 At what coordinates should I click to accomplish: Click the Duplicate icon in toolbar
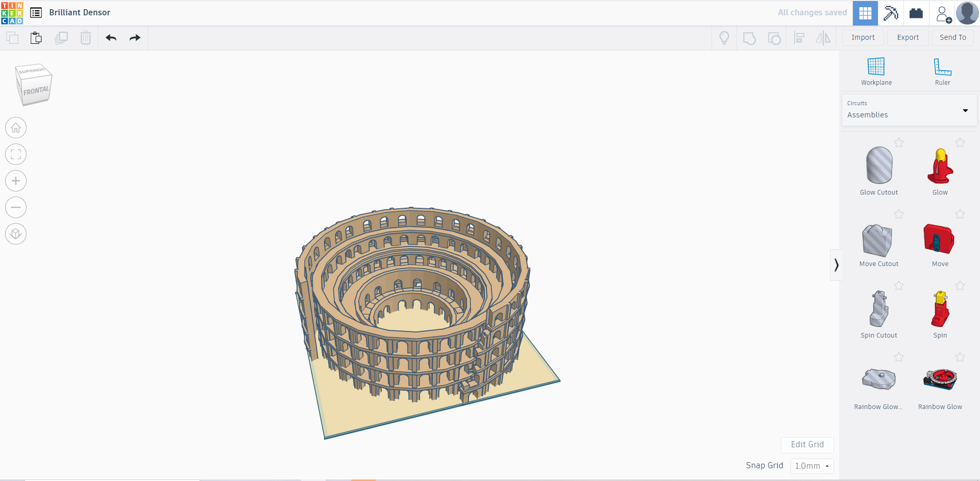[61, 38]
